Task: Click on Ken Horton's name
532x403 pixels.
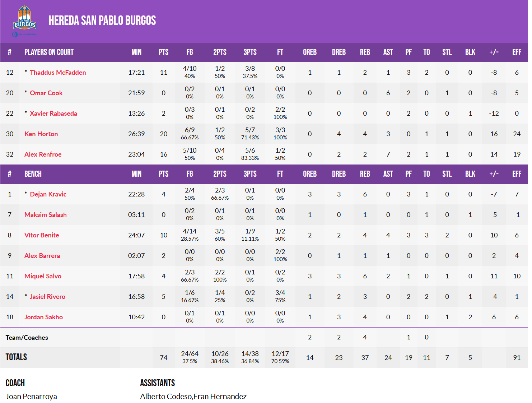Action: (41, 134)
